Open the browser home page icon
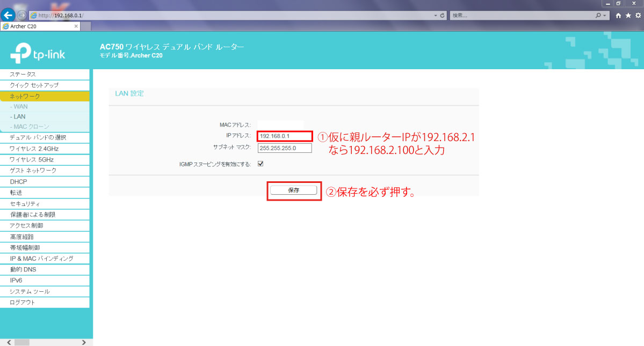 coord(619,16)
